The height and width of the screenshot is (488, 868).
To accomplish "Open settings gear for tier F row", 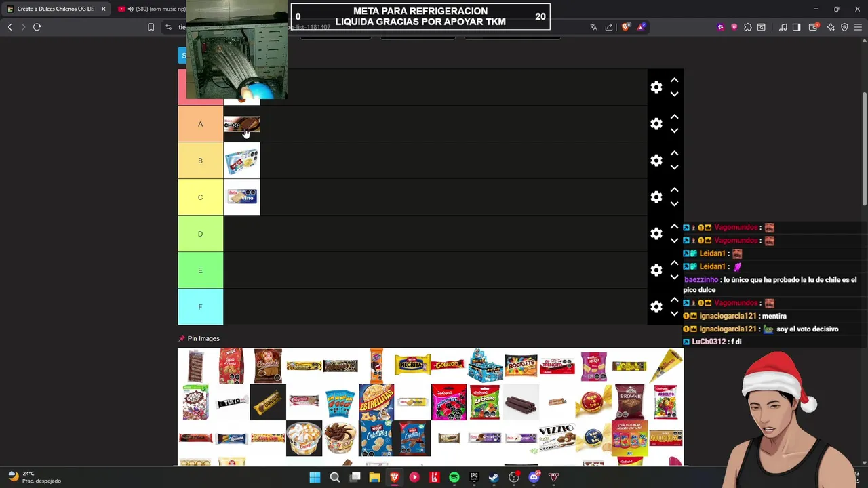I will 656,307.
